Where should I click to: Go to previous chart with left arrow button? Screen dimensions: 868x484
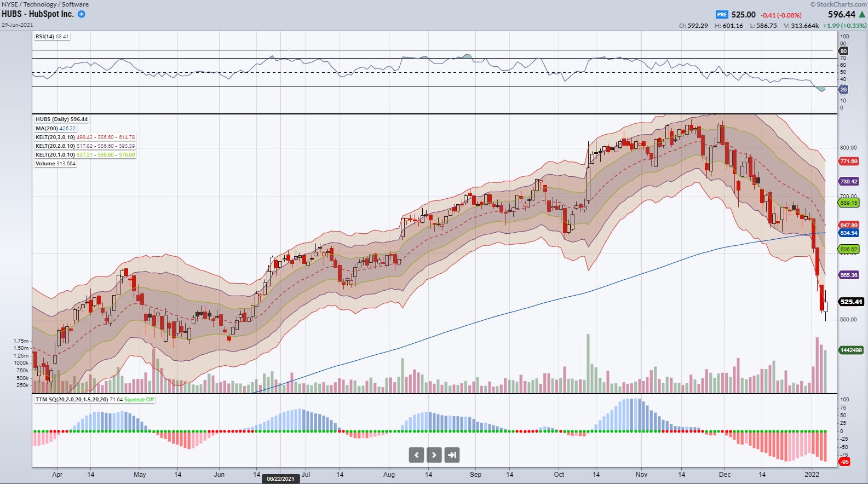point(416,455)
